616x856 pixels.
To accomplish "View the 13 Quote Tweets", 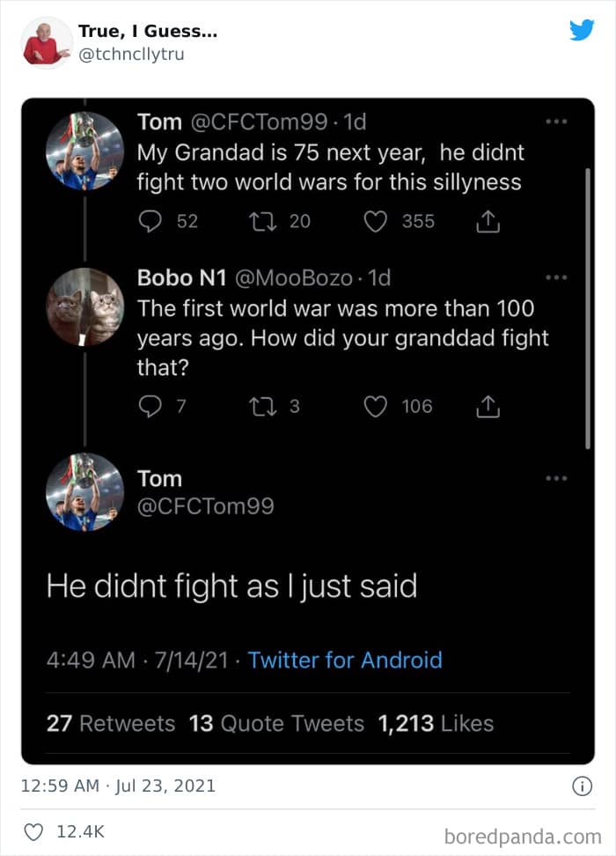I will [276, 724].
